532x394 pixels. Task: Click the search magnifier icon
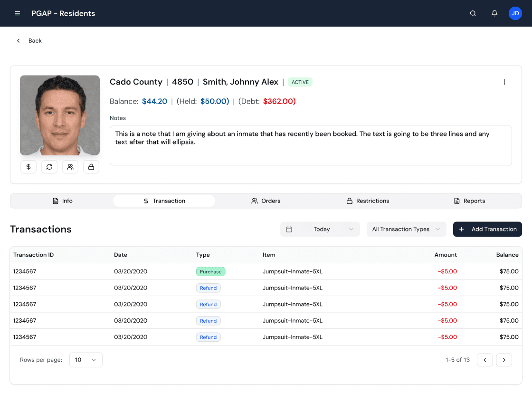(x=473, y=13)
